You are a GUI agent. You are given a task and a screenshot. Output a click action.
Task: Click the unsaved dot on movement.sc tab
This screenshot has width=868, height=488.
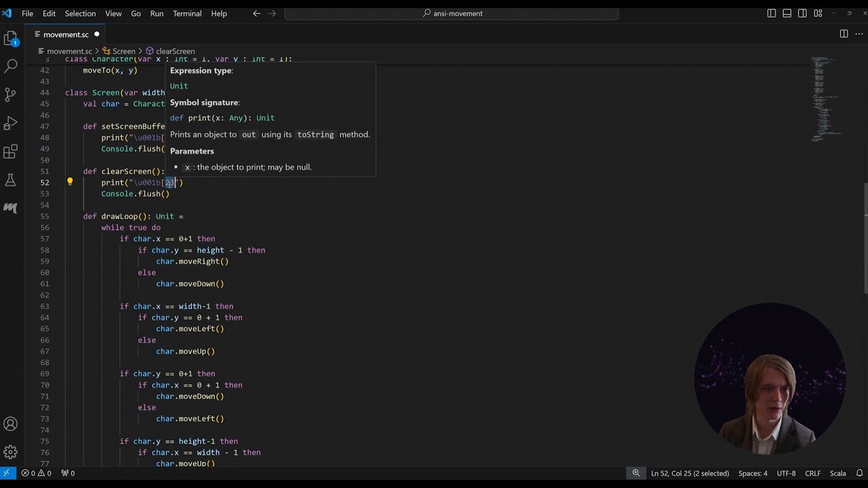pos(96,34)
